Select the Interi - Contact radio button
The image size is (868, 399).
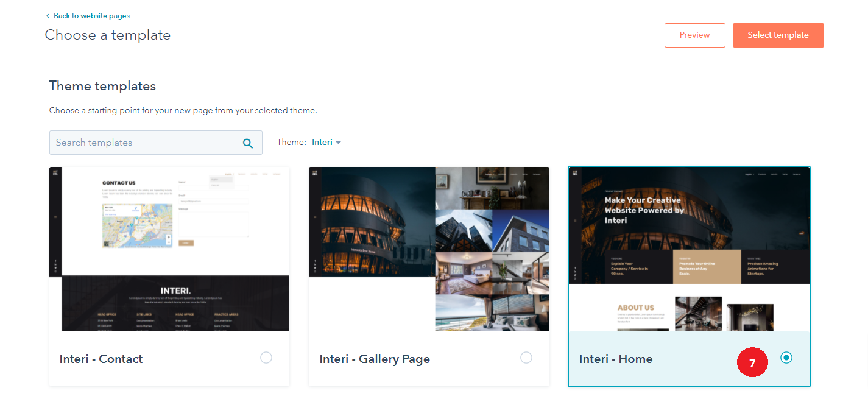(x=266, y=358)
